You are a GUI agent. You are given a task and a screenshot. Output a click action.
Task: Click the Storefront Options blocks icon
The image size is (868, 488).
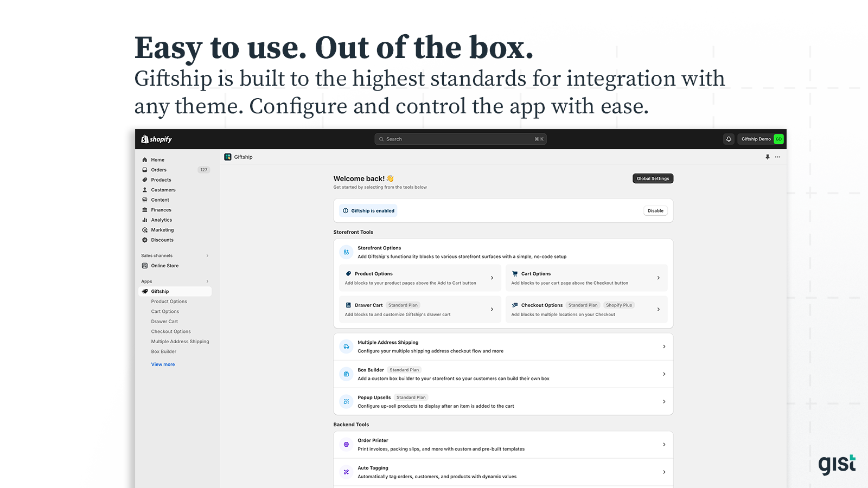(346, 252)
